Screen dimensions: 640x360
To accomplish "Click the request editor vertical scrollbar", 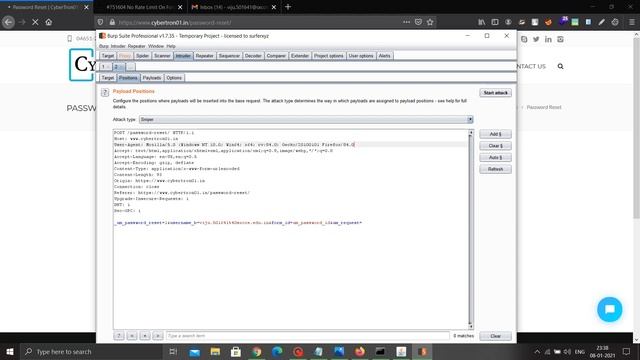I will pos(471,229).
